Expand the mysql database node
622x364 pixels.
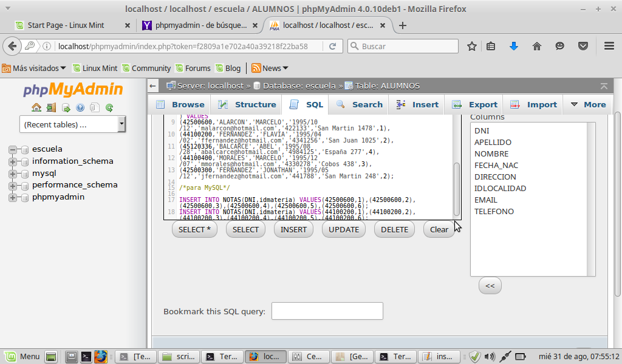click(13, 174)
